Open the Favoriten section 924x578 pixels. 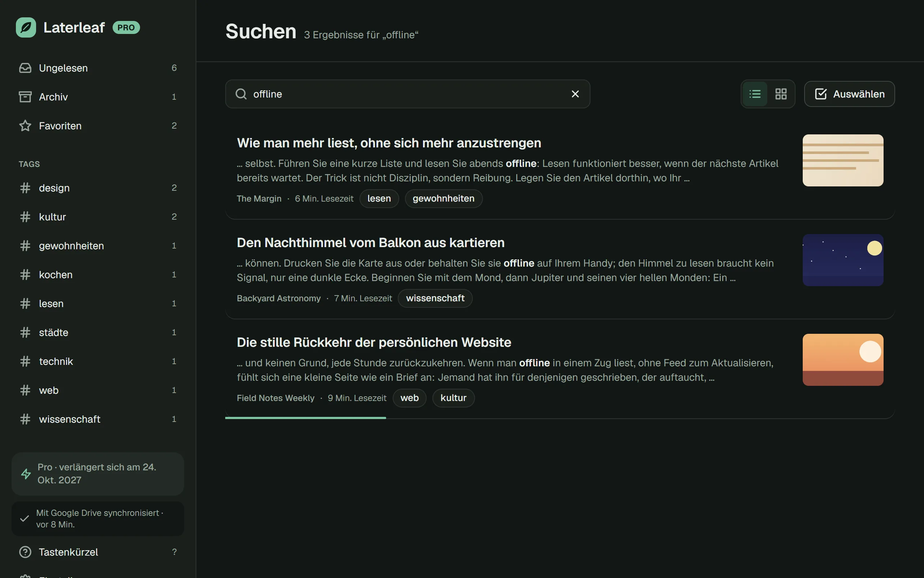pos(98,126)
